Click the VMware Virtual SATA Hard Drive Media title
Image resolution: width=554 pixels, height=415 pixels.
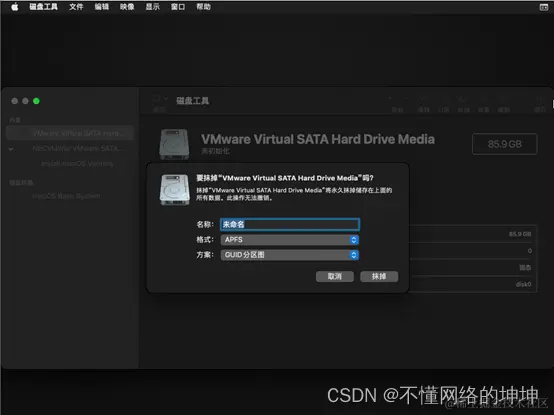(318, 139)
